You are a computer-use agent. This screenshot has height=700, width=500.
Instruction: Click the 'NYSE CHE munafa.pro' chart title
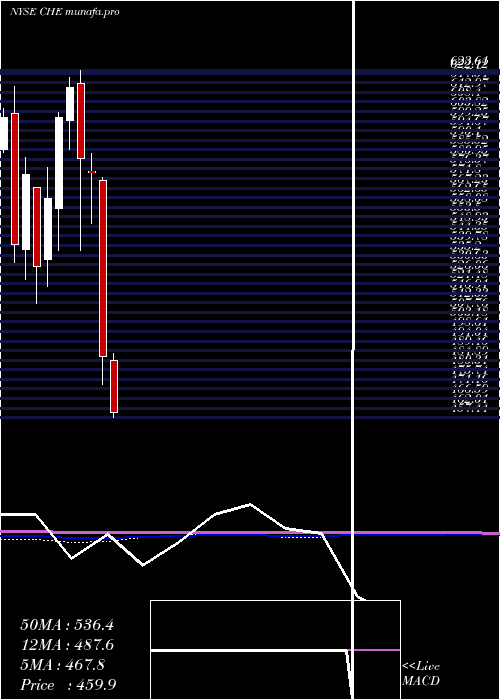(65, 12)
